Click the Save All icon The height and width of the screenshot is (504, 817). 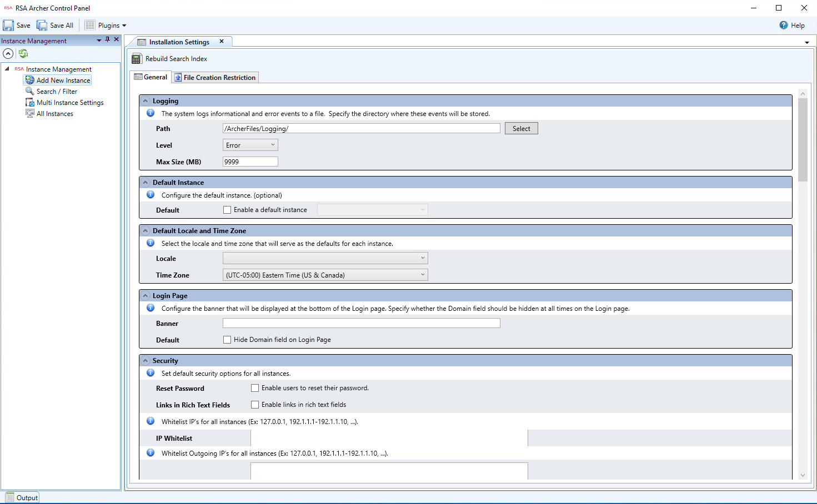(x=42, y=26)
